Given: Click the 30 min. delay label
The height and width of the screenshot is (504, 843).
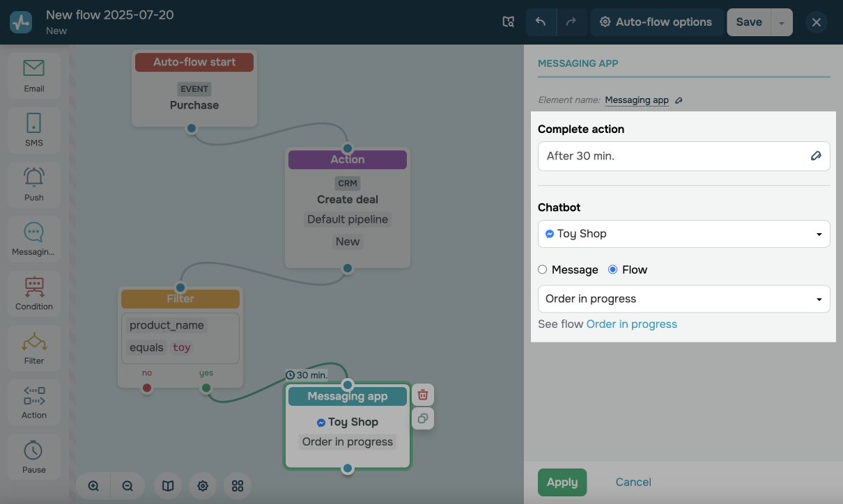Looking at the screenshot, I should [307, 375].
